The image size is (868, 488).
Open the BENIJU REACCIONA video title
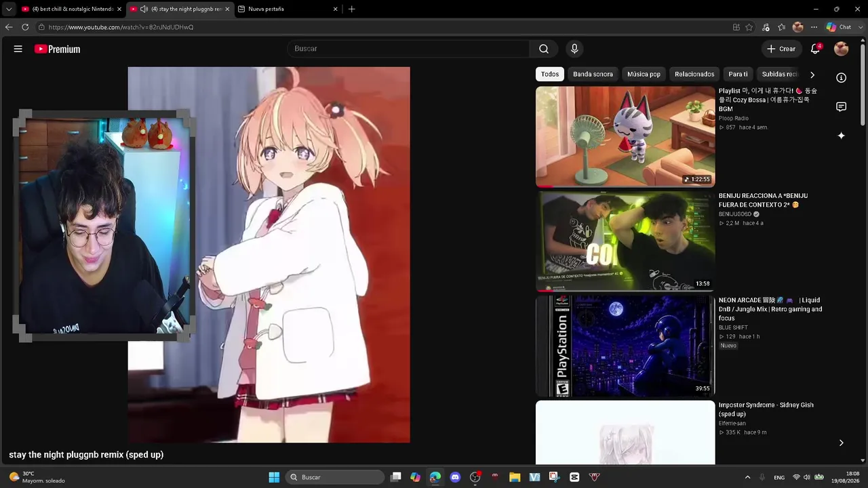click(x=764, y=200)
